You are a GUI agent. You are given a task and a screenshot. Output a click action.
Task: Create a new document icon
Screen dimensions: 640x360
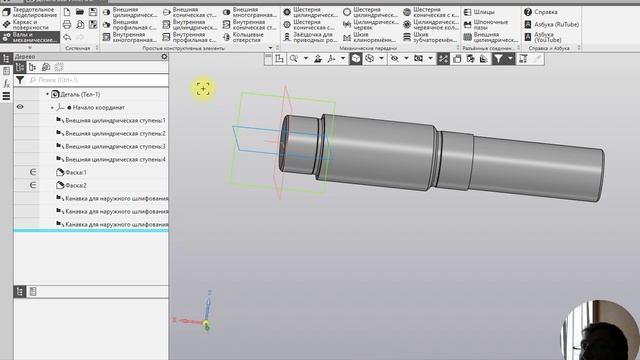(67, 12)
